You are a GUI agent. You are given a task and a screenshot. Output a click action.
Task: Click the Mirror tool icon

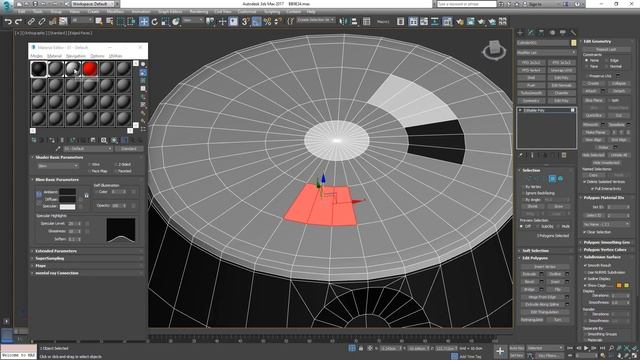tap(343, 22)
